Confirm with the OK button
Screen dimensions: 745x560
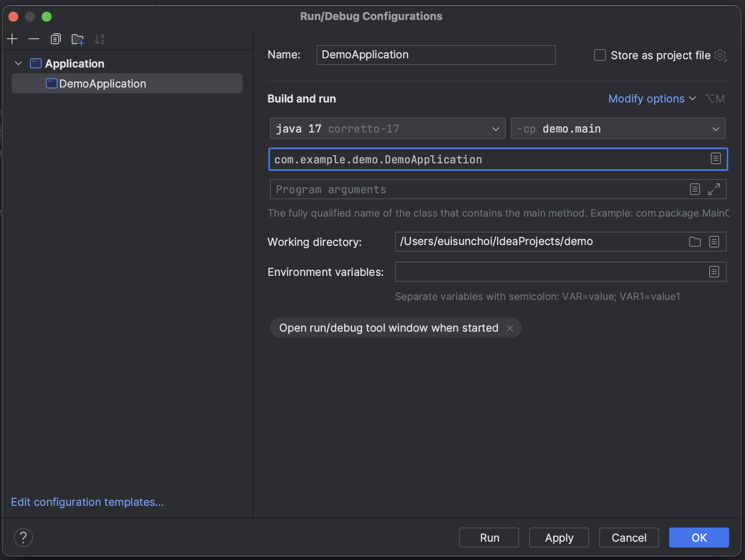click(699, 537)
